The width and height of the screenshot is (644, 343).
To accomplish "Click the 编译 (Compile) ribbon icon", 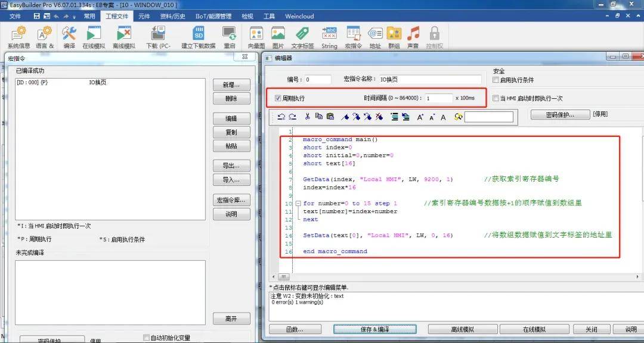I will 69,36.
